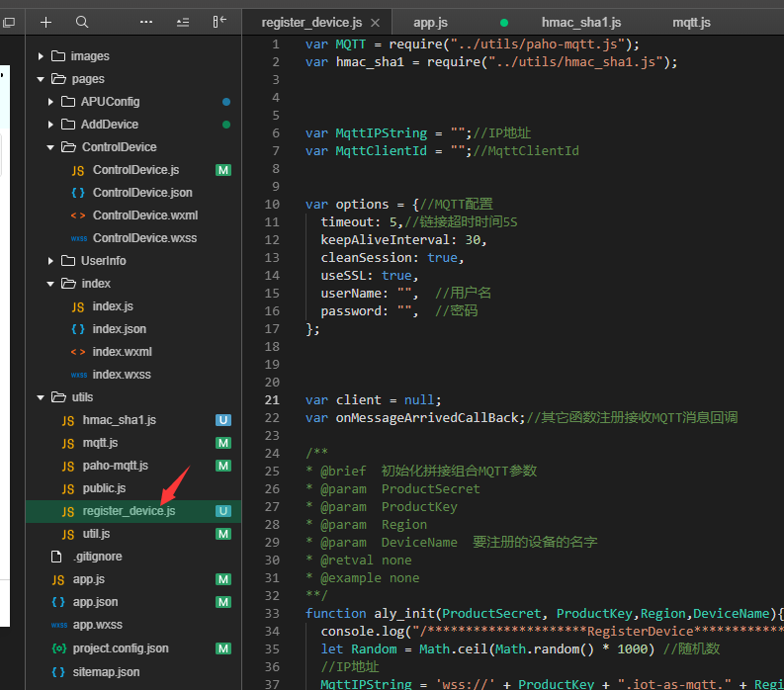Click the new file plus icon
Screen dimensions: 784x690
click(45, 22)
